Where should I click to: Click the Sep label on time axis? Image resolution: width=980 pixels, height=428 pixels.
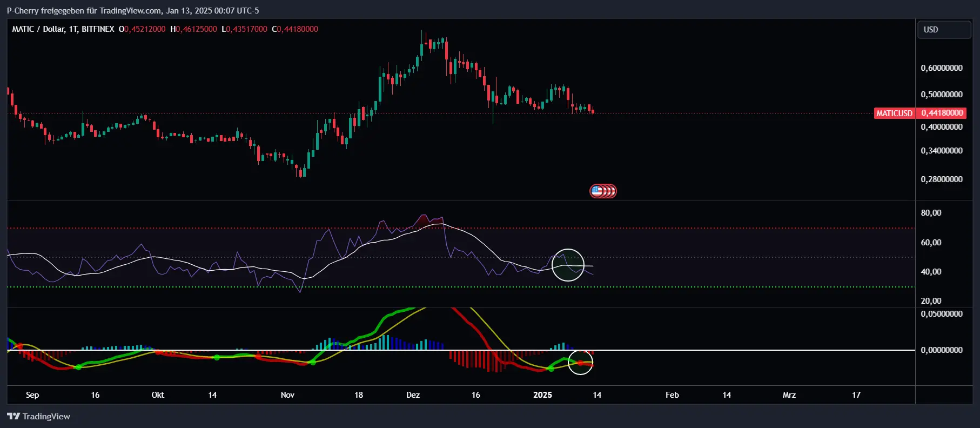[x=32, y=395]
